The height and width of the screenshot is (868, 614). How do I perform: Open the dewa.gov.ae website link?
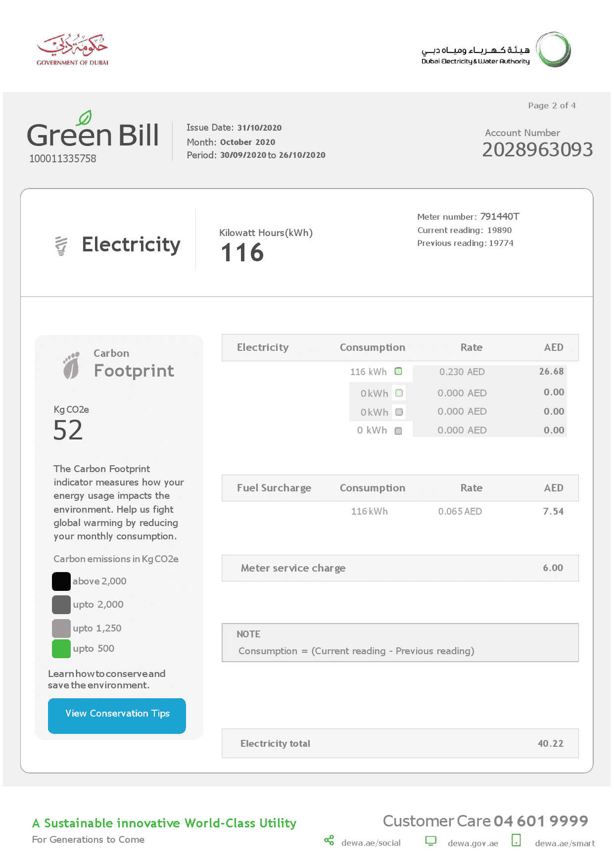click(x=472, y=843)
